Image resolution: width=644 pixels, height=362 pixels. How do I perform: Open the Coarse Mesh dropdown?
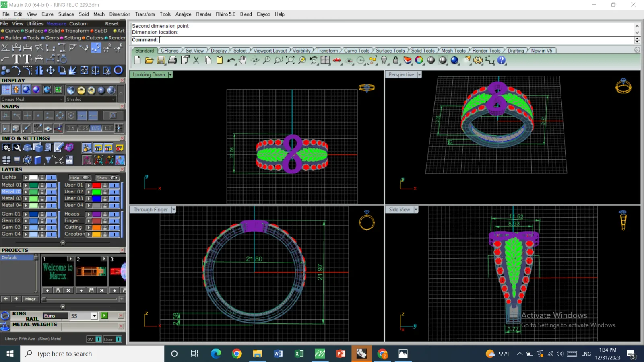point(32,99)
